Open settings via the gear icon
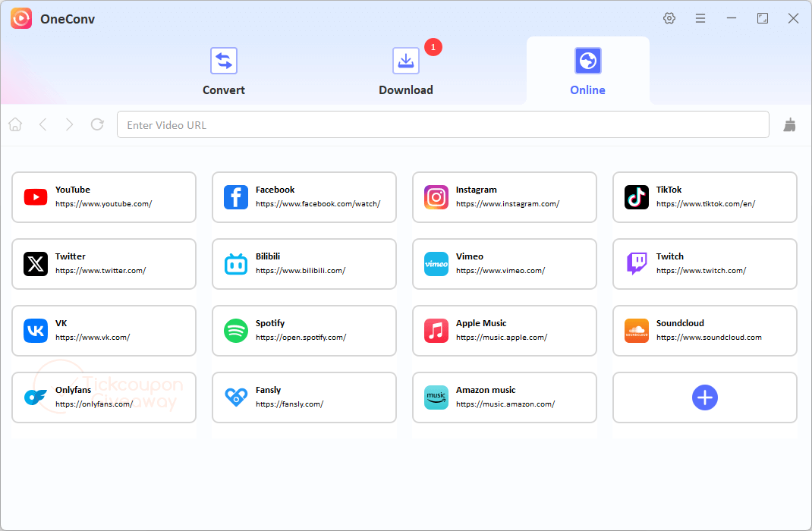 click(669, 18)
